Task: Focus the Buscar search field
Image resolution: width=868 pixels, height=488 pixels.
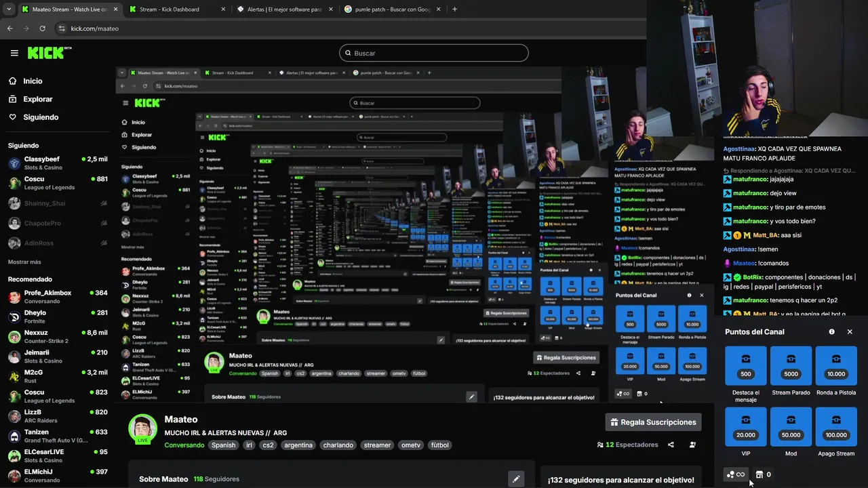Action: [x=434, y=53]
